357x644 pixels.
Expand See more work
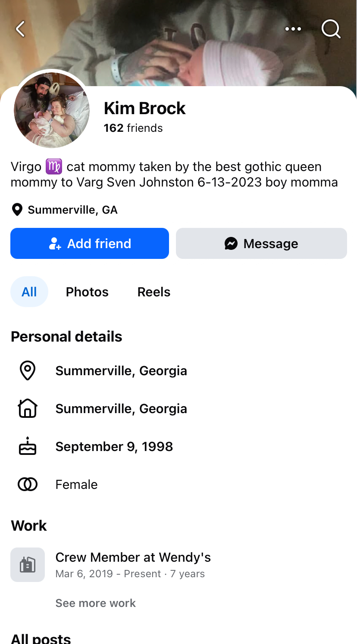[95, 603]
